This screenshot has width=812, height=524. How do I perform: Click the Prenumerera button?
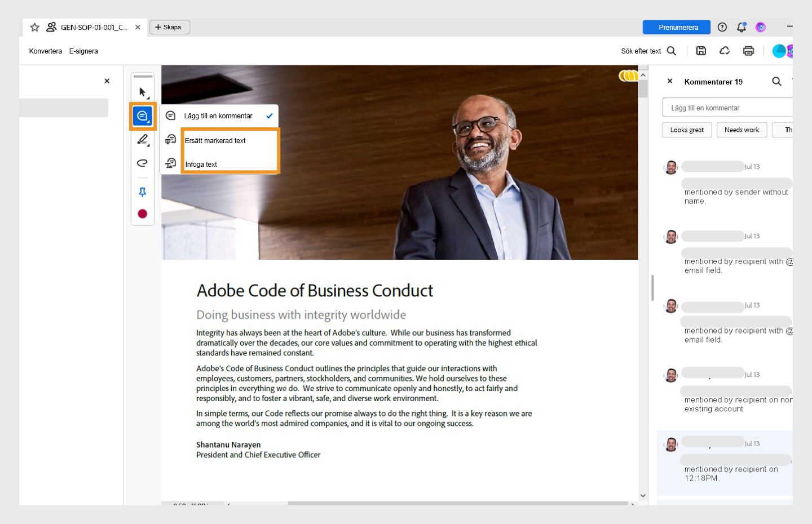coord(678,27)
